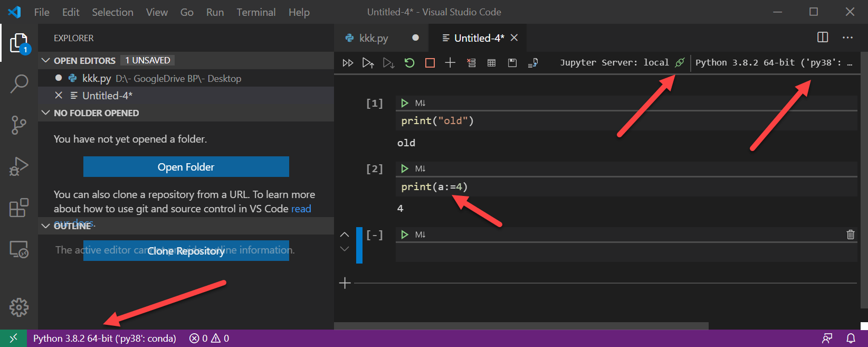Screen dimensions: 868x347
Task: Open the Edit menu
Action: point(71,12)
